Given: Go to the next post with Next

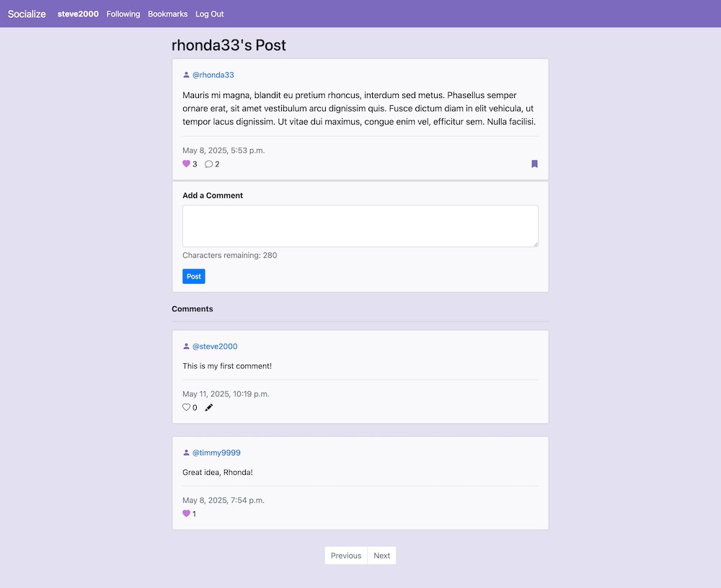Looking at the screenshot, I should coord(381,555).
